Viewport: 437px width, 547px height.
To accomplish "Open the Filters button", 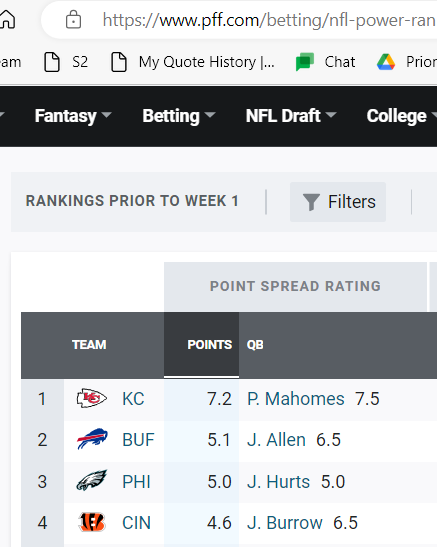I will (x=338, y=202).
